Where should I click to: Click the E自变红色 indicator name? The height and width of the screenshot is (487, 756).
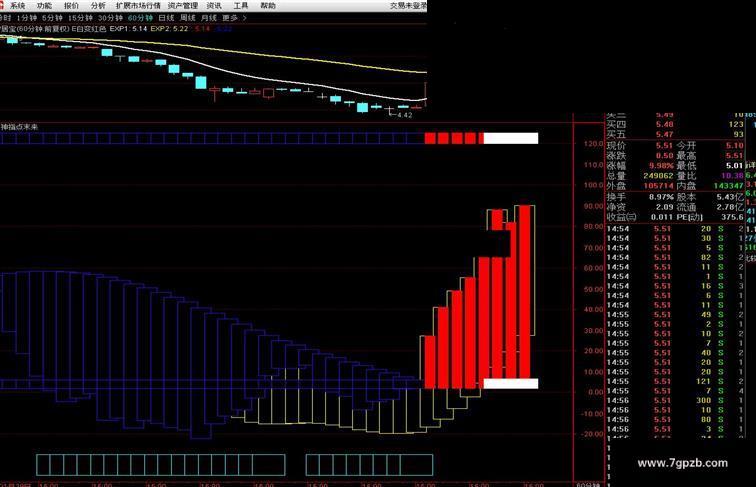(x=89, y=29)
